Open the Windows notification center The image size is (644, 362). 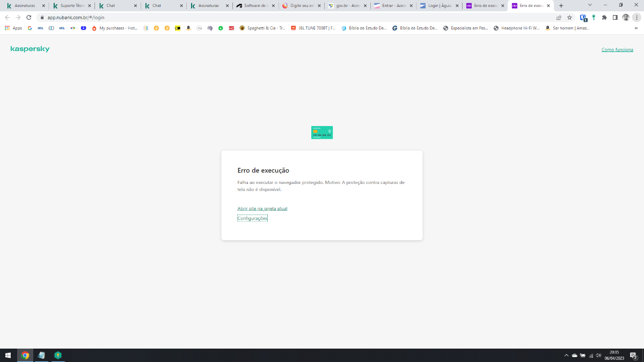[x=633, y=355]
